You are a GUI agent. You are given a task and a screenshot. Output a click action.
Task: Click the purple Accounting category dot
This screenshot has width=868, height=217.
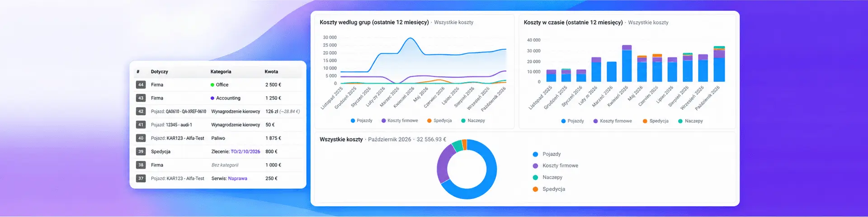[212, 98]
